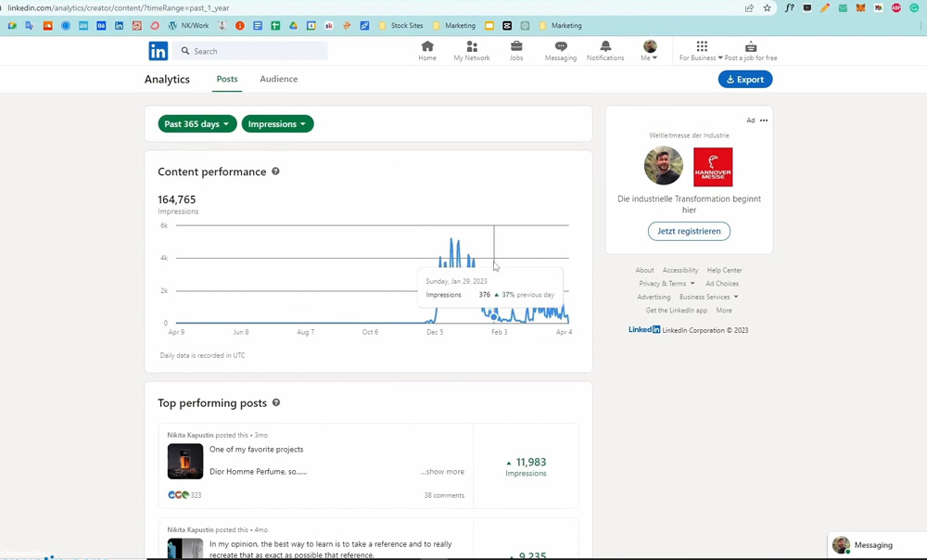Screen dimensions: 927x560
Task: Bookmark this page with the star icon
Action: (767, 7)
